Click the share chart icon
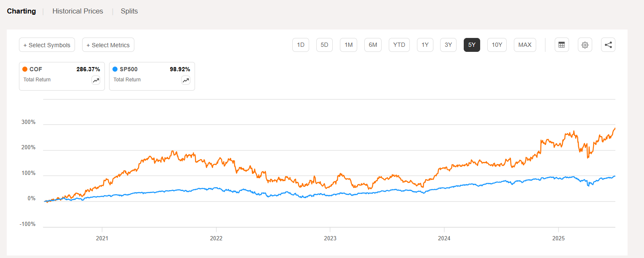 coord(608,45)
